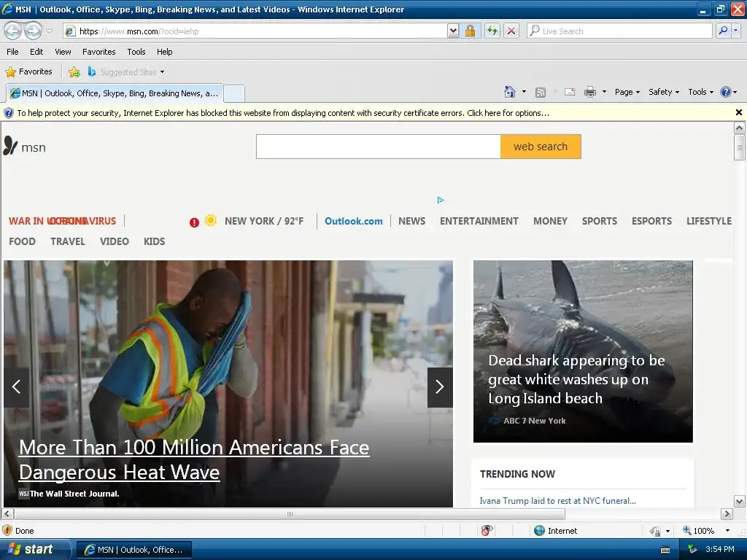Open the Outlook.com link
This screenshot has width=747, height=560.
(354, 221)
